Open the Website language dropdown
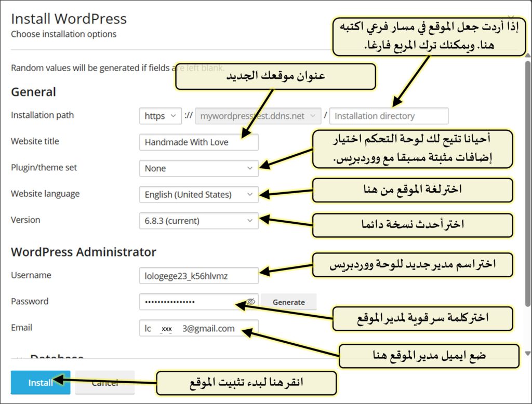The image size is (532, 404). click(198, 194)
